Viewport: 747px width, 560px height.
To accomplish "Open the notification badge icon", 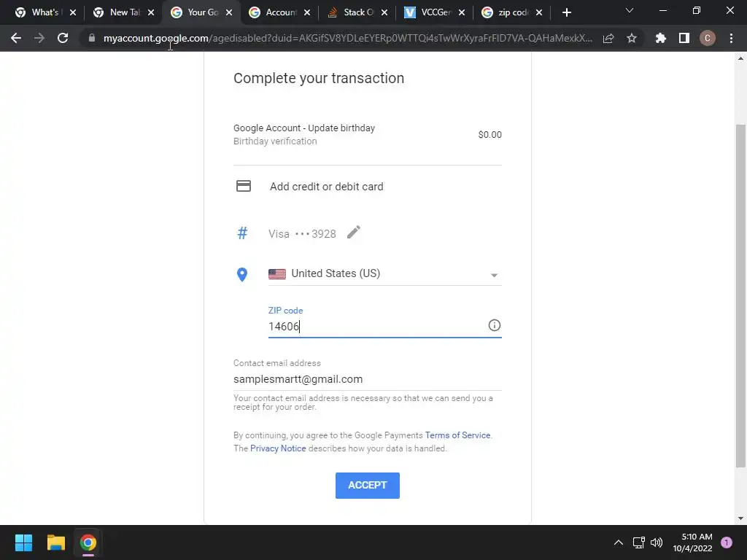I will (x=727, y=542).
